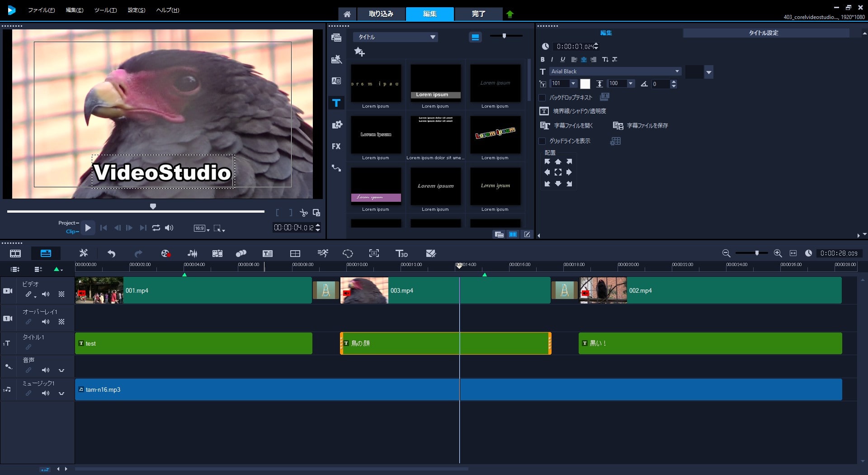
Task: Open the 3D Title Editor
Action: (401, 253)
